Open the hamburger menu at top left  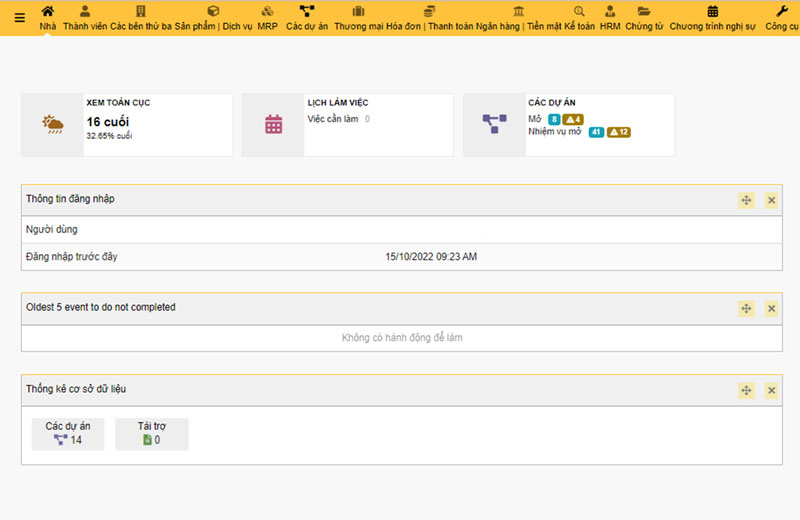[x=20, y=17]
